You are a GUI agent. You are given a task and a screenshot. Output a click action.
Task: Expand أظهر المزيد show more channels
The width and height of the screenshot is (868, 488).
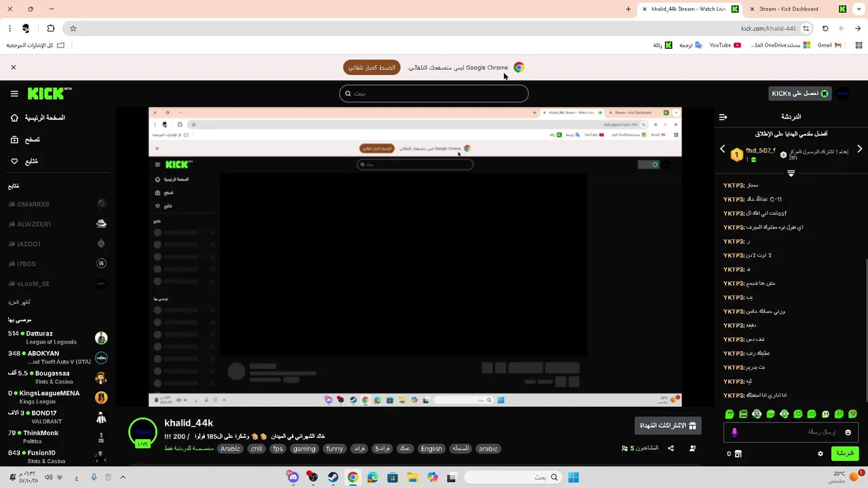pyautogui.click(x=19, y=302)
